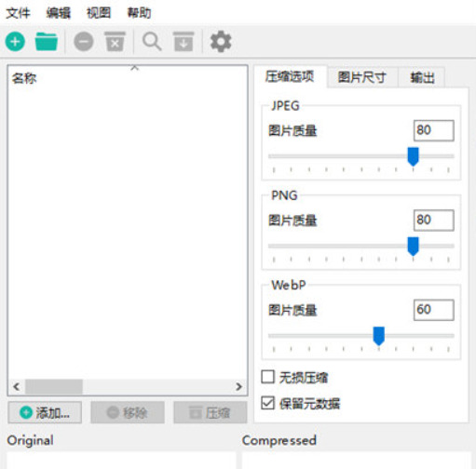Click the JPEG quality input field

433,130
